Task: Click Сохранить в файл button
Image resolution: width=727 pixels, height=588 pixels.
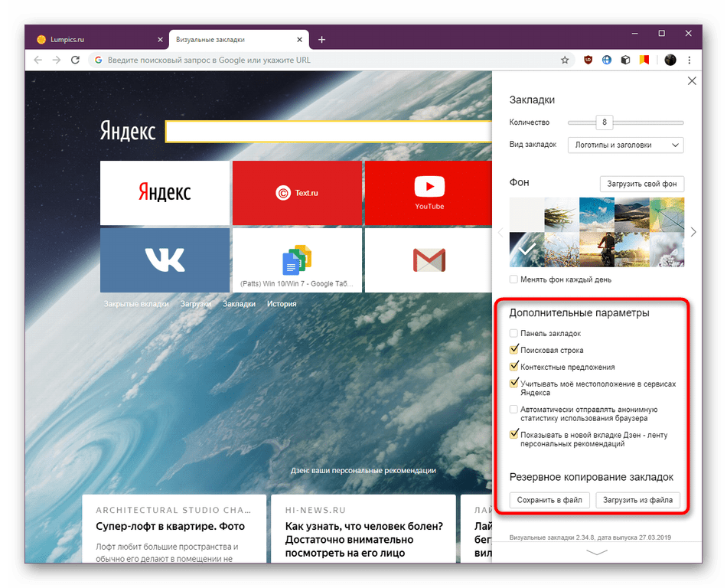Action: pyautogui.click(x=549, y=500)
